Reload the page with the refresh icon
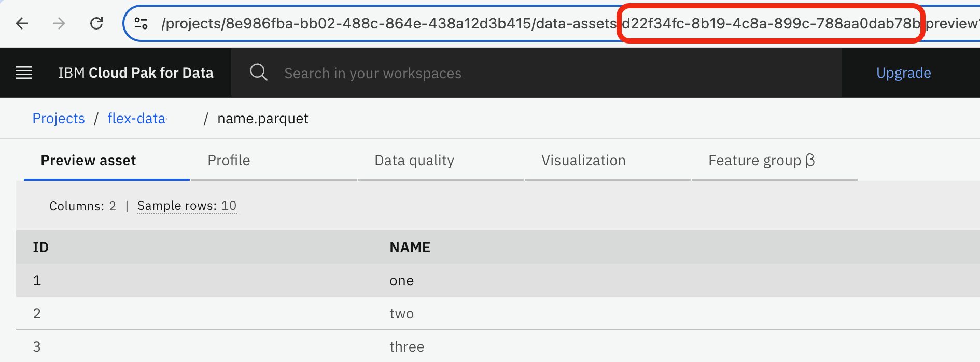980x362 pixels. click(96, 23)
